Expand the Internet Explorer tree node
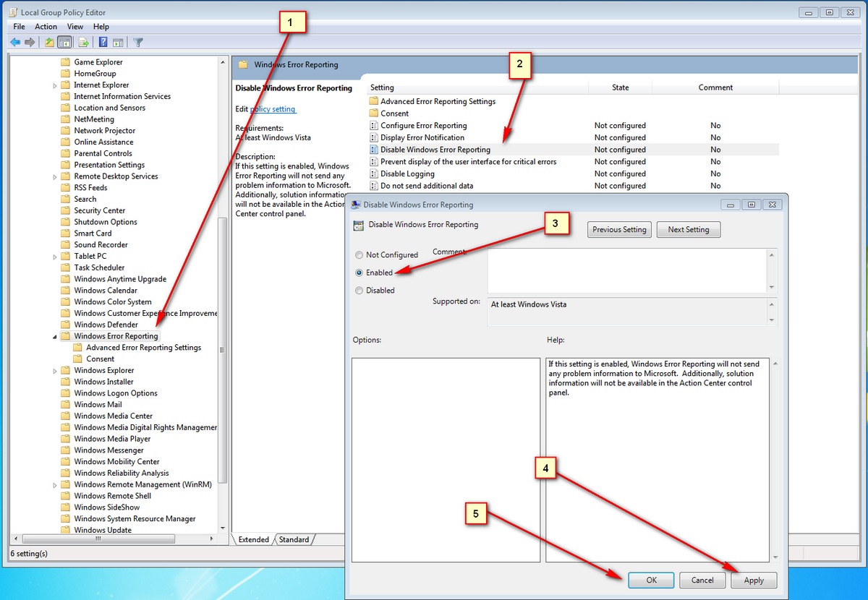 pyautogui.click(x=56, y=85)
